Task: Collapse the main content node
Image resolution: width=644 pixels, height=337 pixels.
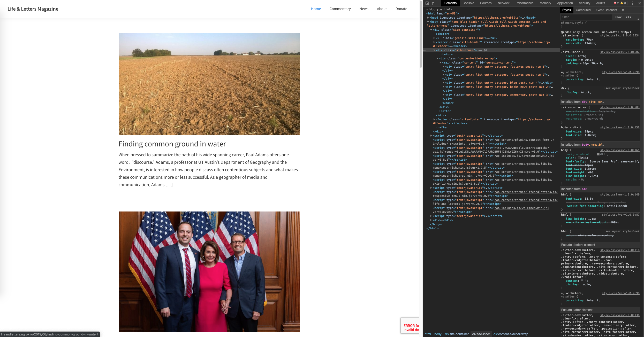Action: pos(440,62)
